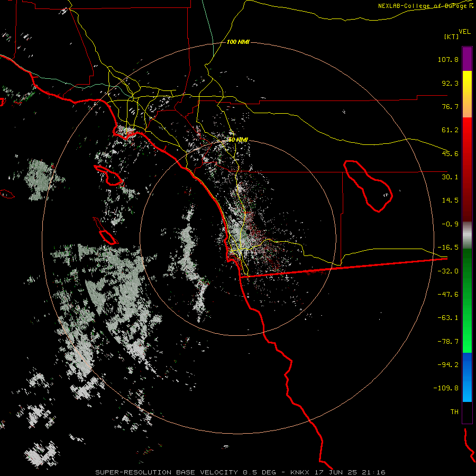The image size is (476, 476).
Task: Click the -0.9 legend value
Action: coord(450,224)
